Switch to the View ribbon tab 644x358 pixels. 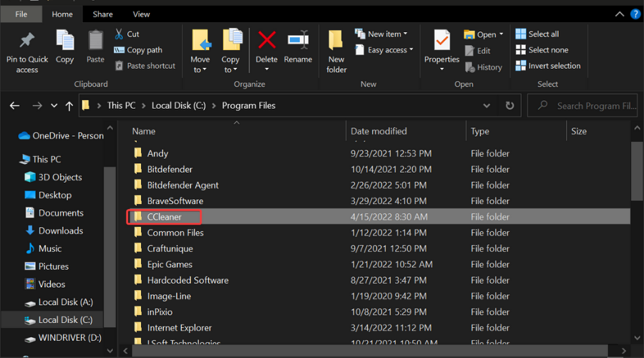point(141,14)
